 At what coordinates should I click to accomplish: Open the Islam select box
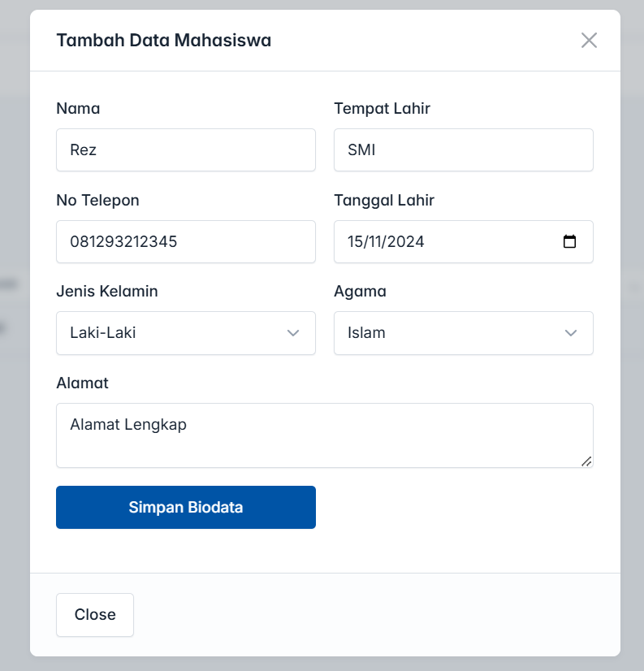click(464, 333)
